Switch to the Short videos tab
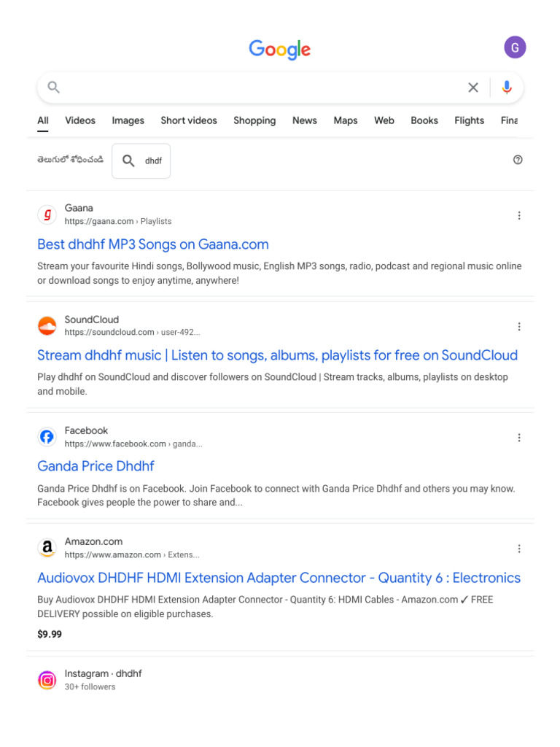Image resolution: width=560 pixels, height=747 pixels. coord(189,120)
